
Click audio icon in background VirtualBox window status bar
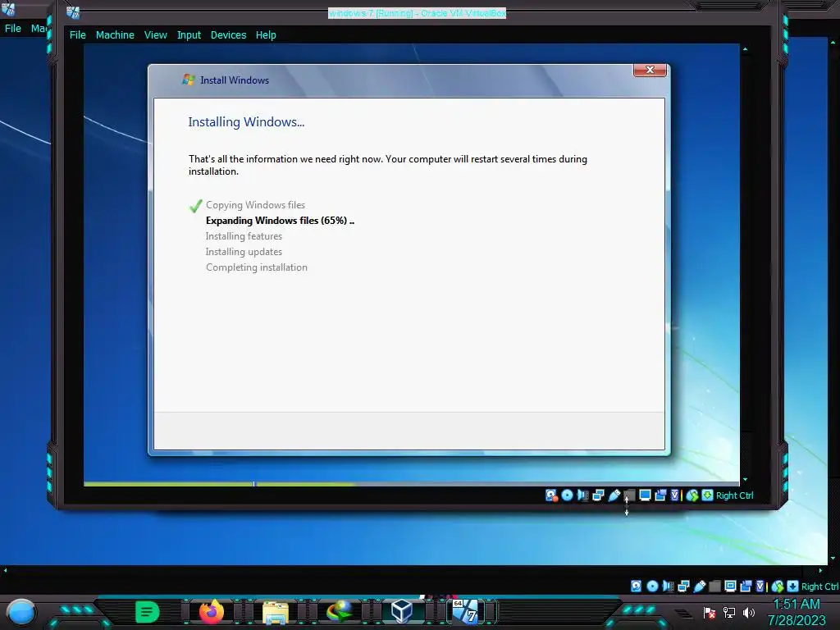point(668,586)
